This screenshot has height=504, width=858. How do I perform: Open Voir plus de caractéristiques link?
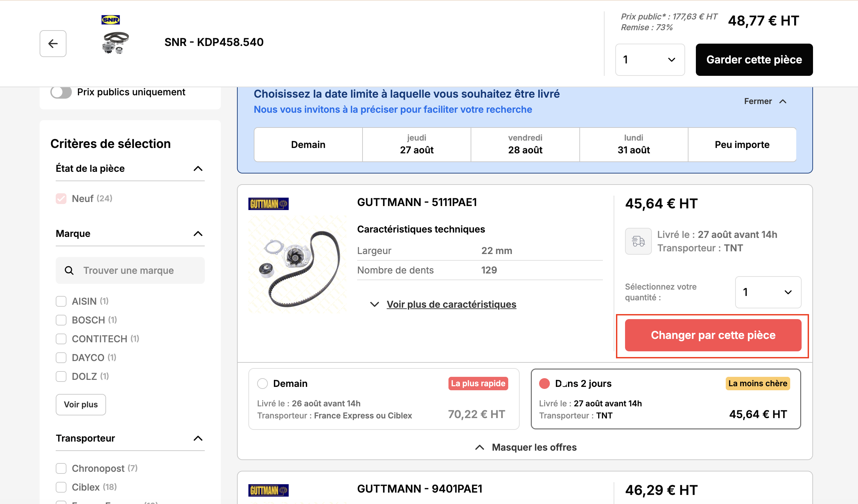point(451,304)
